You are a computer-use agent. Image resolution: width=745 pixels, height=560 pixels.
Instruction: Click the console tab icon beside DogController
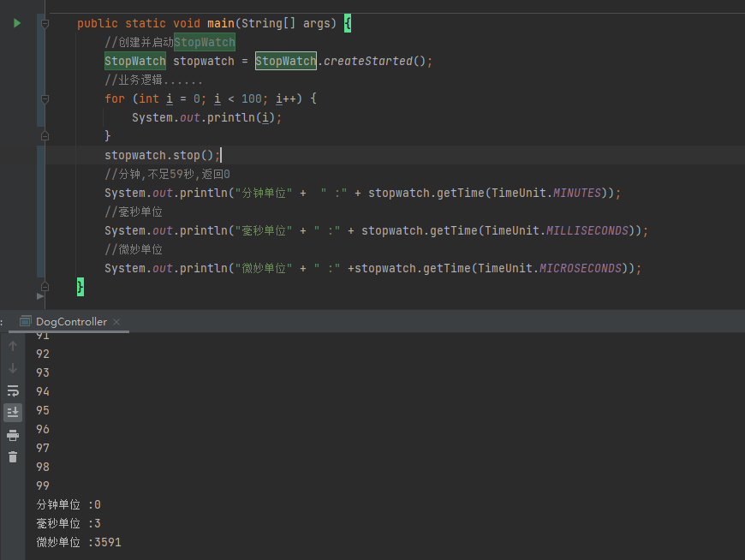tap(26, 322)
